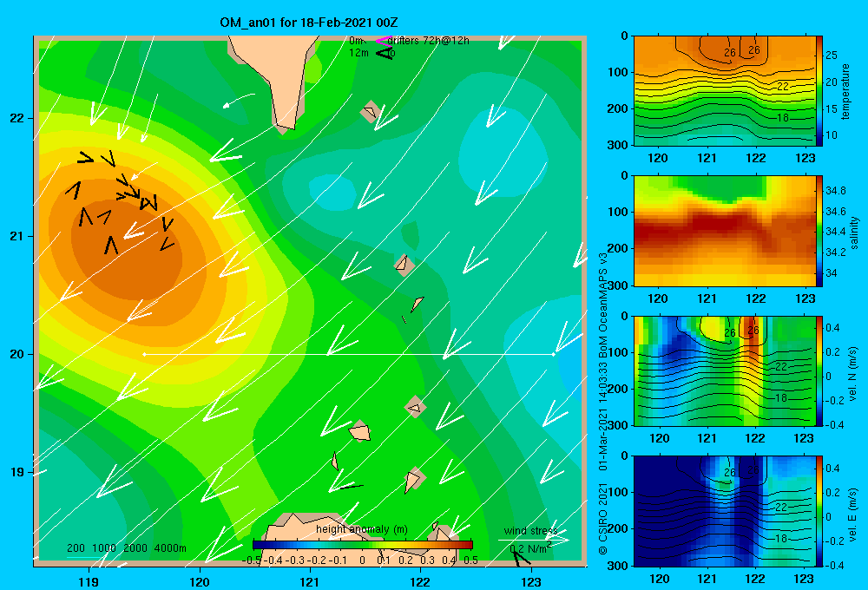
Task: Click the 'vel. E (m/s)' axis label
Action: (853, 515)
